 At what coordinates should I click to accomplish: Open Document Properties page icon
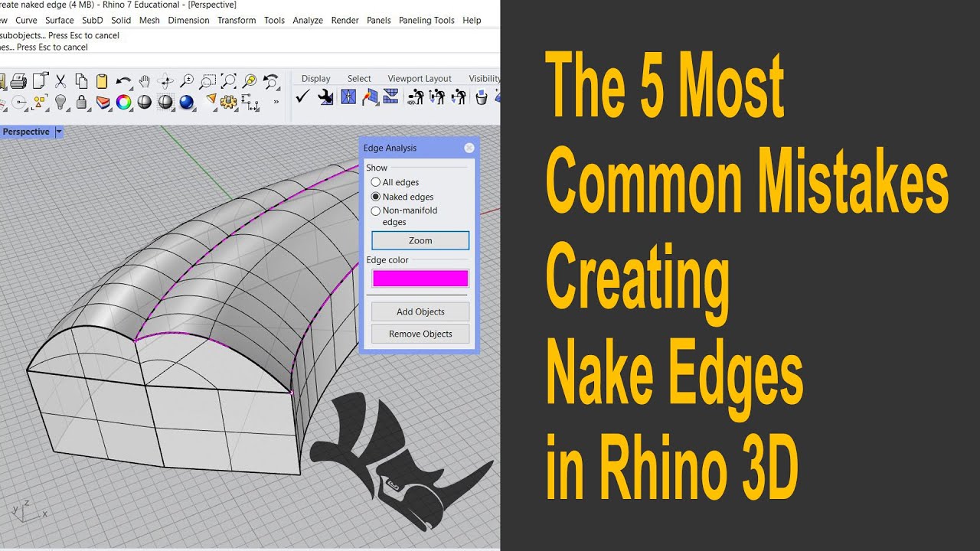pyautogui.click(x=40, y=80)
